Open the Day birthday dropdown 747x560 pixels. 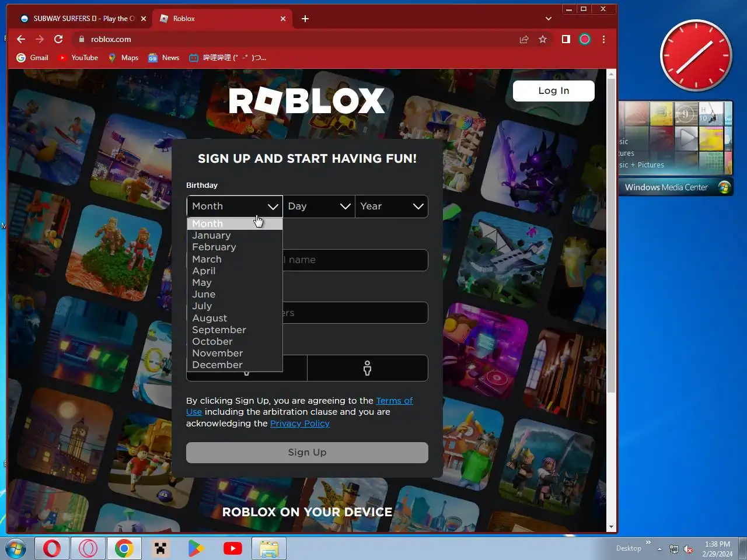pos(319,206)
